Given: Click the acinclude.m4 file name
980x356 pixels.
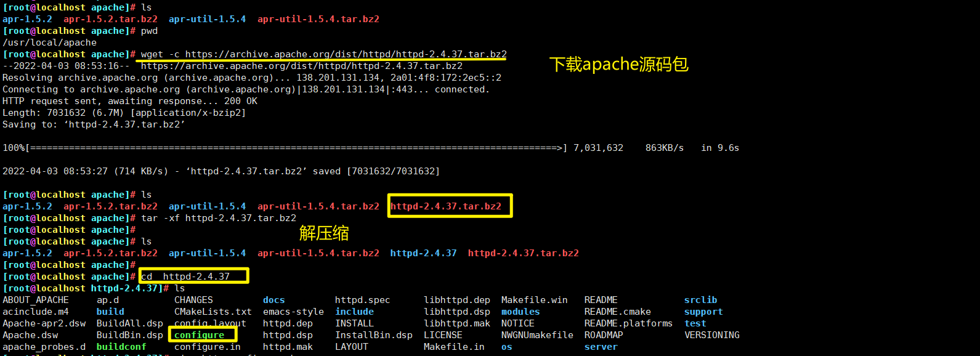Looking at the screenshot, I should click(36, 312).
